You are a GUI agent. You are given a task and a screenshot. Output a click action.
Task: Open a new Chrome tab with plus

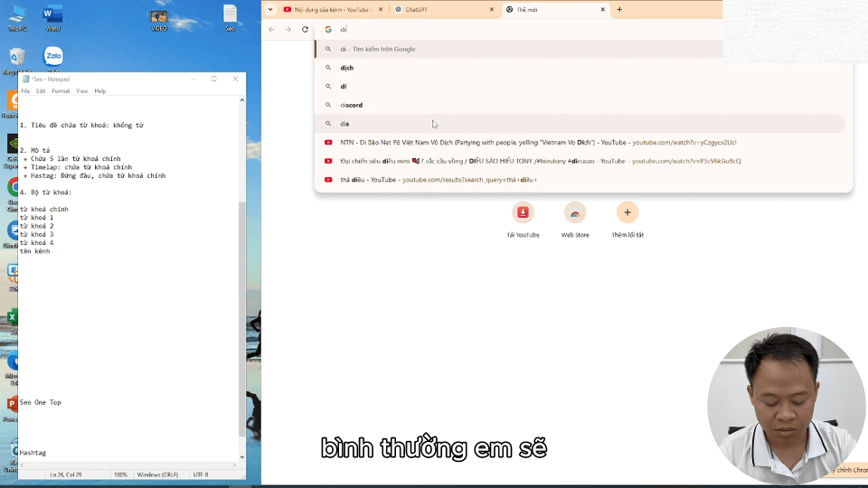click(x=619, y=9)
